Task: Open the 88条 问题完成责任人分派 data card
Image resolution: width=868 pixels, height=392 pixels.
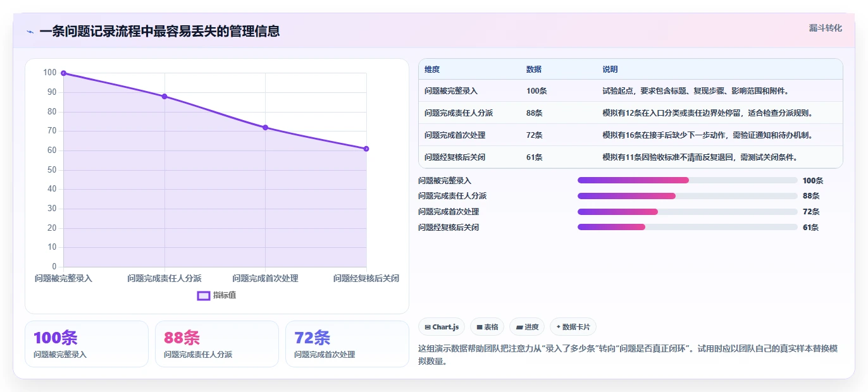Action: pyautogui.click(x=217, y=344)
